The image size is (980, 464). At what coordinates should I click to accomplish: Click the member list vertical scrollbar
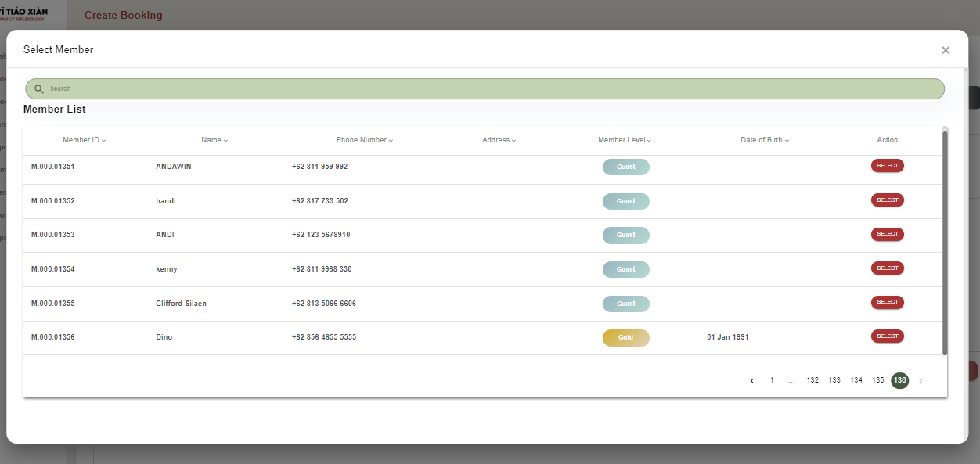[x=945, y=243]
